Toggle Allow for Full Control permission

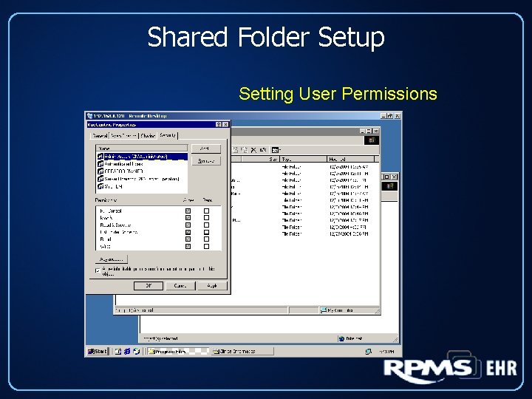point(188,211)
